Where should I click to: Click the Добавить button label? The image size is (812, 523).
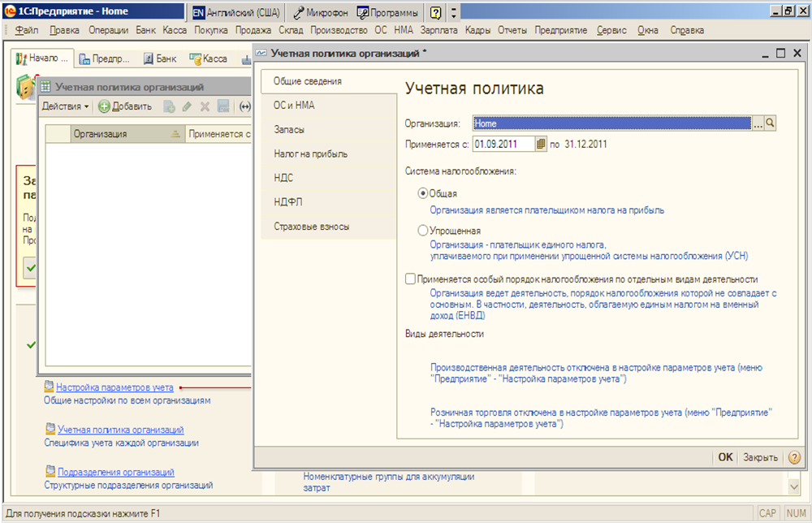[x=132, y=106]
